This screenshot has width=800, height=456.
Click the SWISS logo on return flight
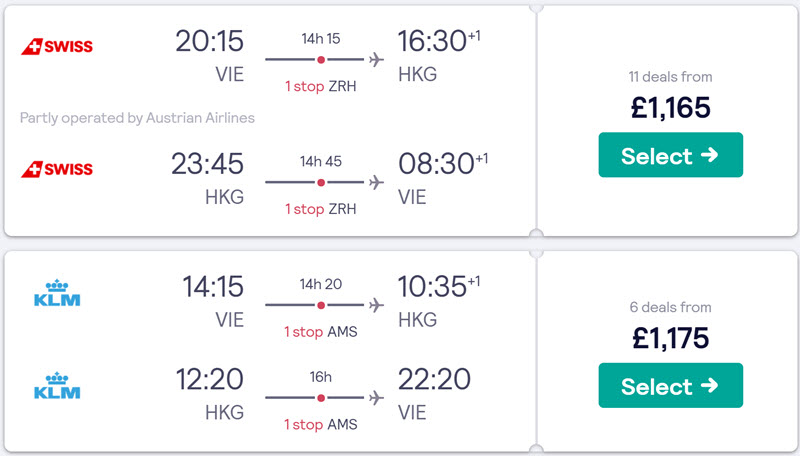pos(57,169)
